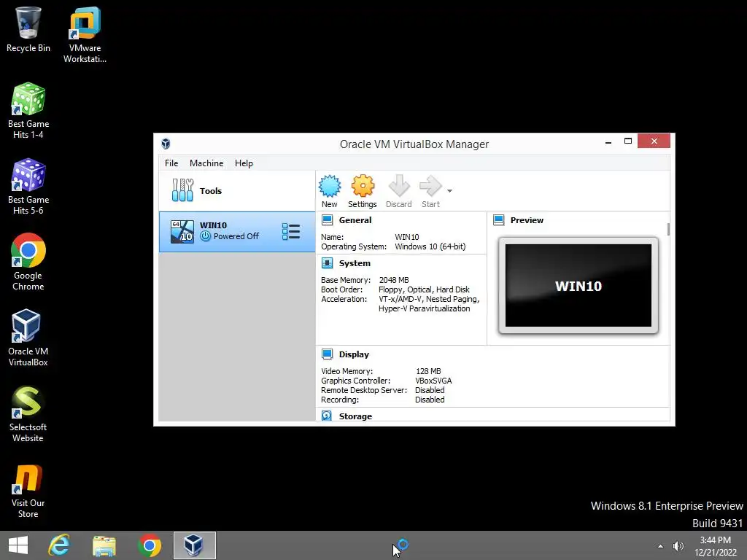Open the Help menu
Image resolution: width=747 pixels, height=560 pixels.
[x=244, y=163]
